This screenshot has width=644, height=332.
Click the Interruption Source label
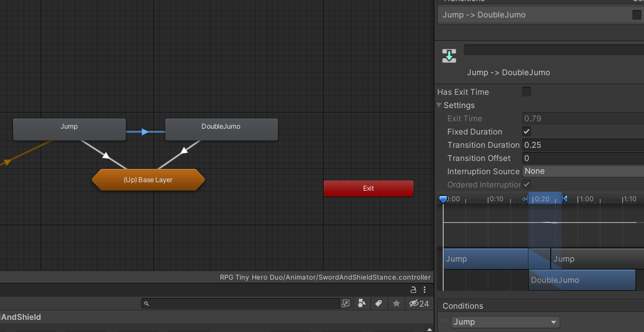483,172
